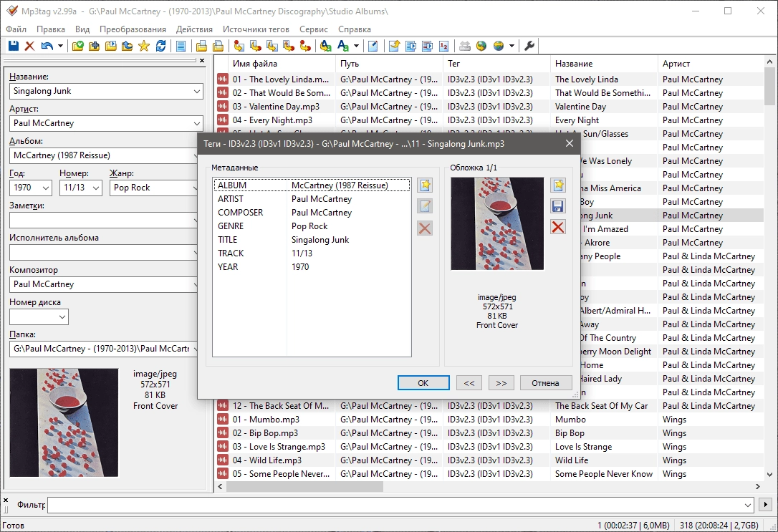Click the cover art thumbnail in the dialog
The width and height of the screenshot is (778, 532).
(497, 223)
